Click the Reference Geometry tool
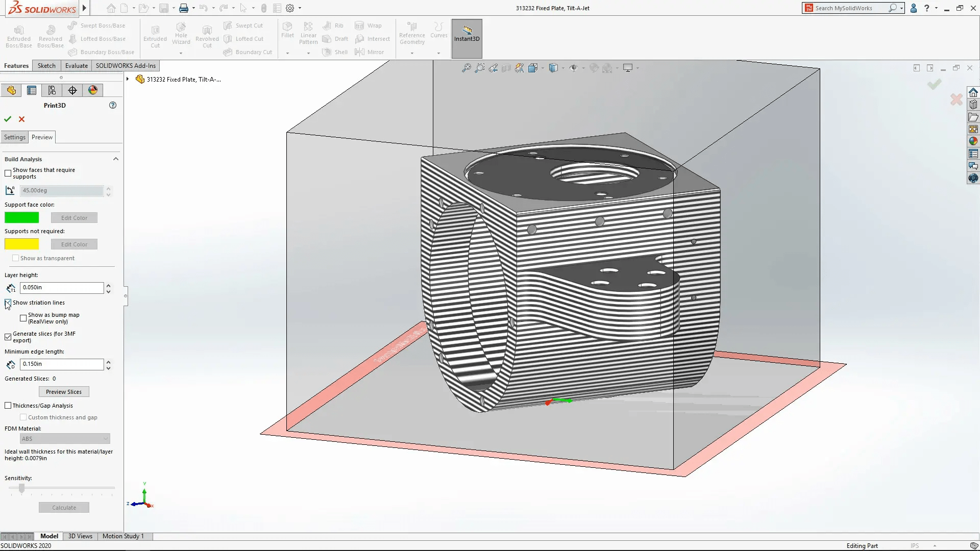The height and width of the screenshot is (551, 980). point(412,34)
